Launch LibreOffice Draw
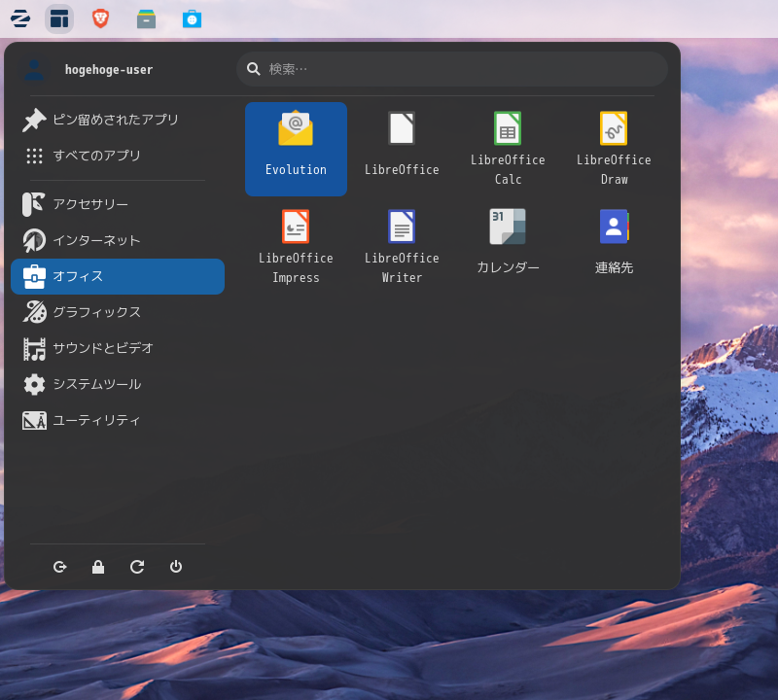Screen dimensions: 778x700 614,149
